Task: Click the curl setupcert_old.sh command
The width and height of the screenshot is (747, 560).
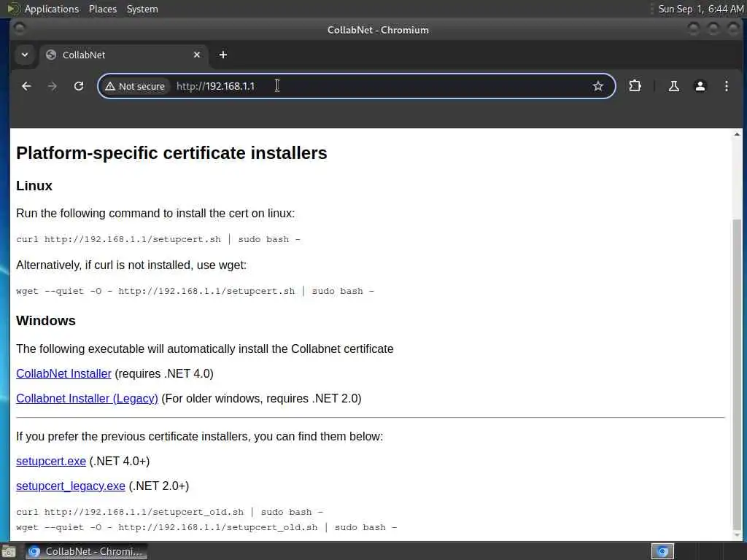Action: [169, 512]
